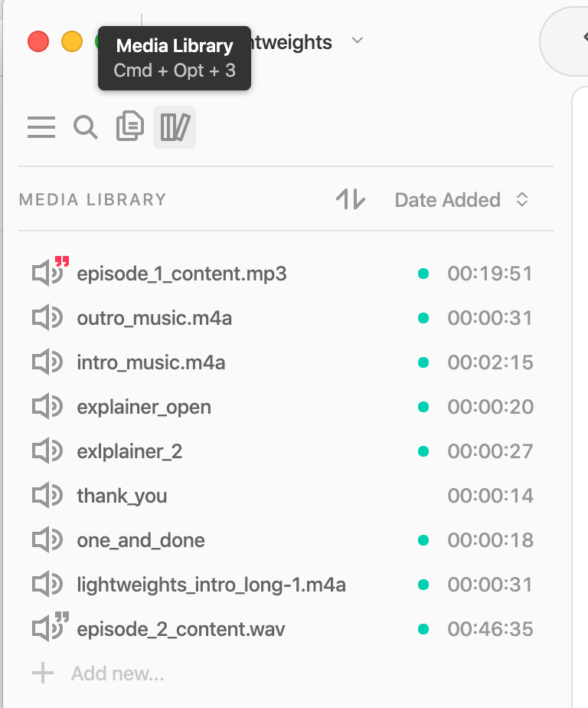The width and height of the screenshot is (588, 708).
Task: Close the window with red button
Action: pos(38,41)
